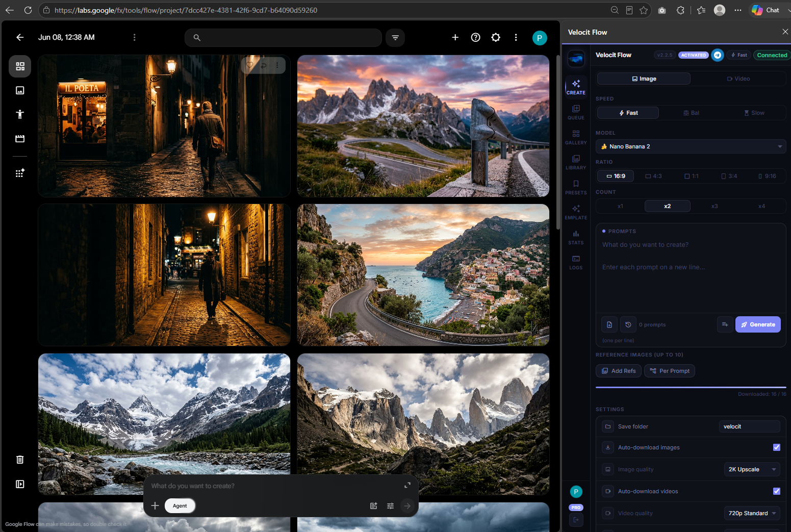Image resolution: width=791 pixels, height=532 pixels.
Task: Click the Per Prompt button
Action: pyautogui.click(x=669, y=371)
